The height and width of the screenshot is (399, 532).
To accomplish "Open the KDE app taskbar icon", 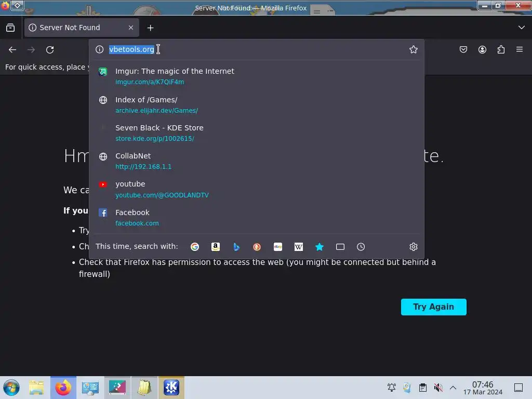I will click(x=171, y=388).
